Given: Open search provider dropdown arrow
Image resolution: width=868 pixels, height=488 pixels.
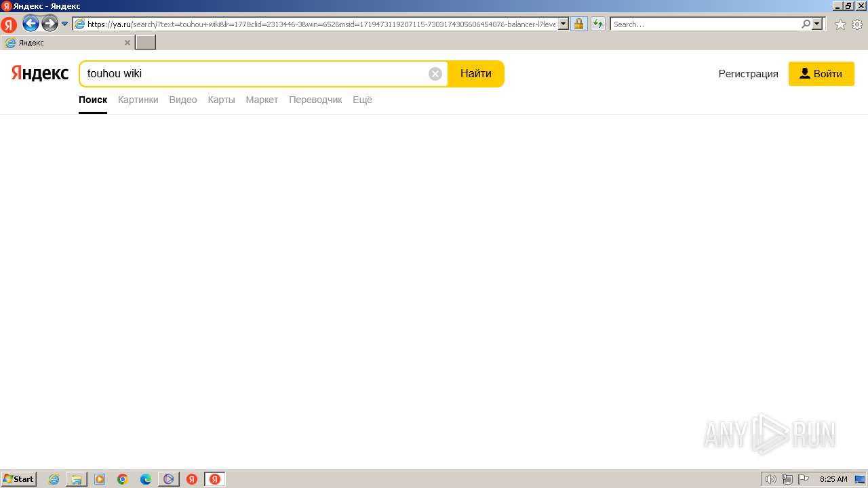Looking at the screenshot, I should pos(817,24).
